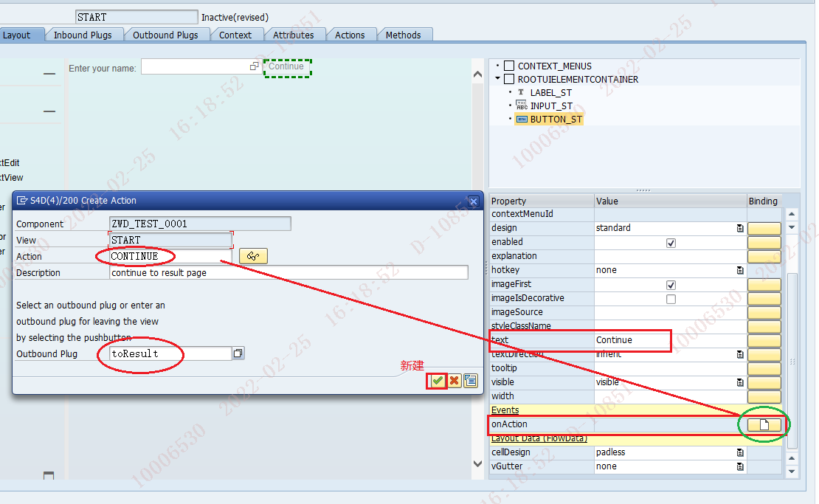Switch to the Context tab
The height and width of the screenshot is (504, 819).
click(x=235, y=35)
